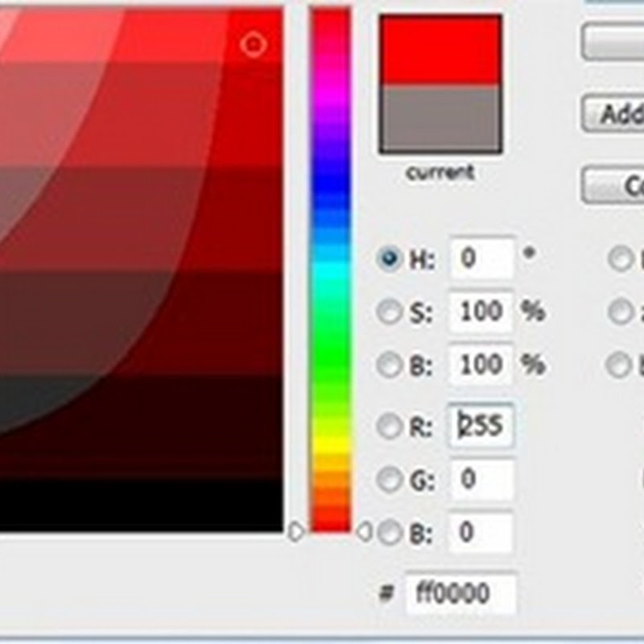Click the right hue slider arrow handle

(x=364, y=532)
